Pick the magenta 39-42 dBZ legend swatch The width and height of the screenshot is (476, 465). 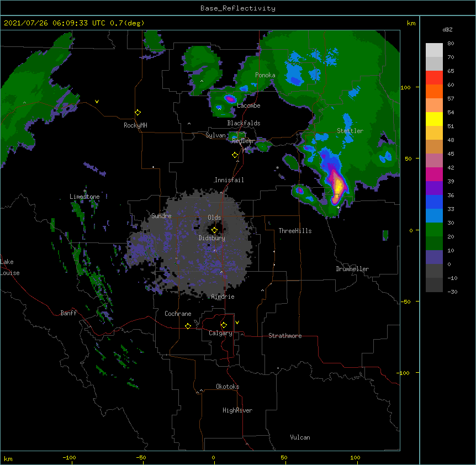434,174
